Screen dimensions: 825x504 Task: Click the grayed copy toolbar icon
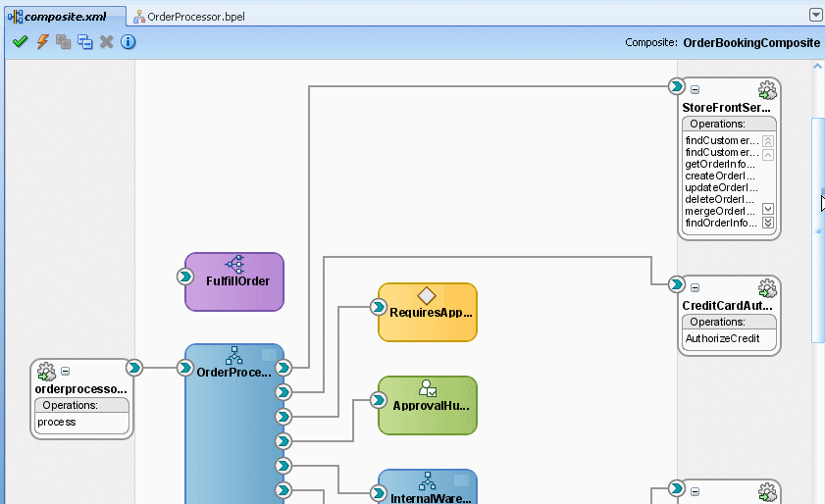click(x=63, y=41)
